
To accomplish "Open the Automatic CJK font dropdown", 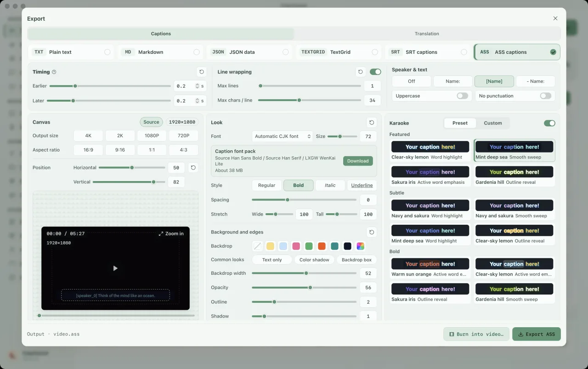I will pyautogui.click(x=283, y=136).
